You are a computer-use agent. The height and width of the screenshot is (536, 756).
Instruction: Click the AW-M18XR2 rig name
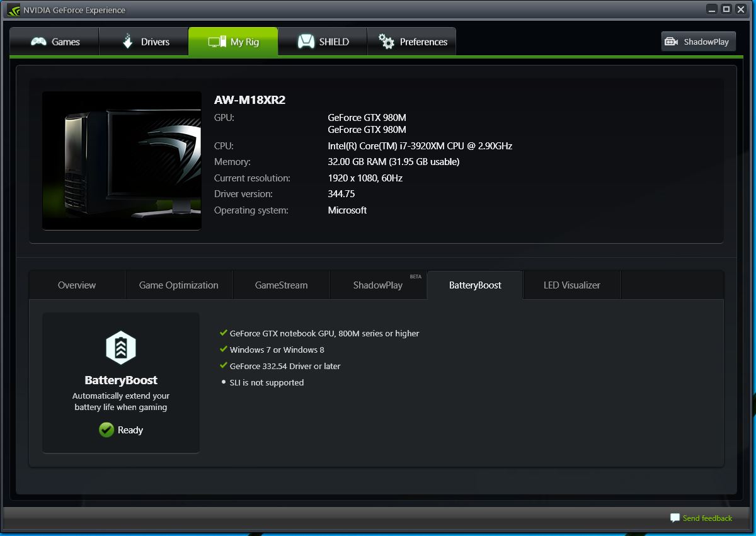(x=250, y=100)
